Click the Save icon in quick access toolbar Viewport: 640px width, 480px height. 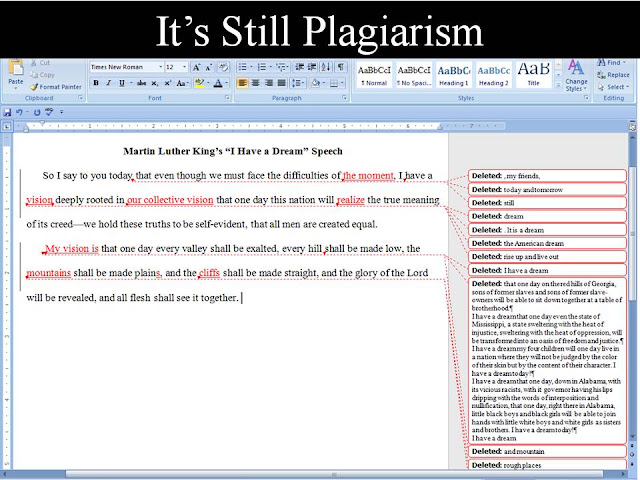pos(7,112)
